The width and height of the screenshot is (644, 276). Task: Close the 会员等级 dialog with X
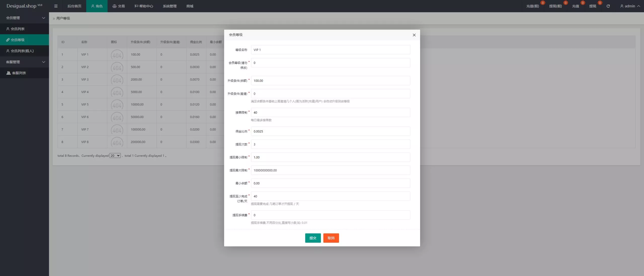point(414,35)
